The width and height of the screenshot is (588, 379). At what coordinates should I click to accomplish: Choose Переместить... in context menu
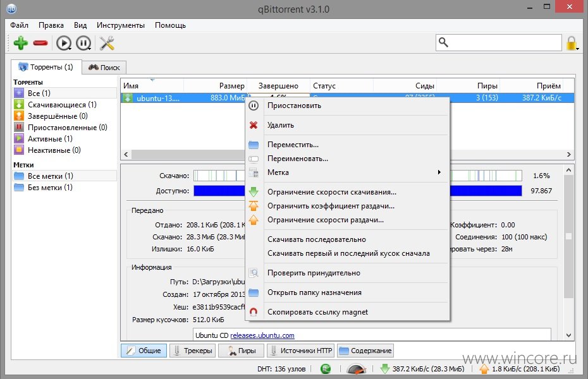pyautogui.click(x=348, y=145)
